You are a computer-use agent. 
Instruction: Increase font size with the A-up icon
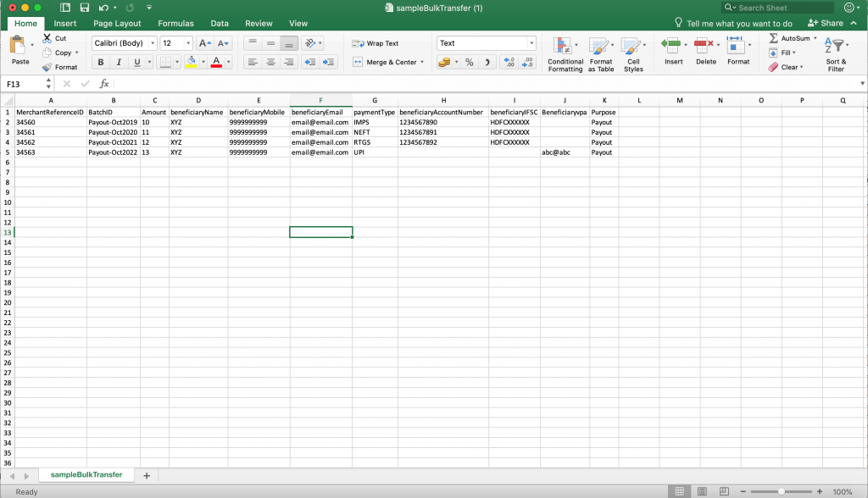pyautogui.click(x=205, y=43)
